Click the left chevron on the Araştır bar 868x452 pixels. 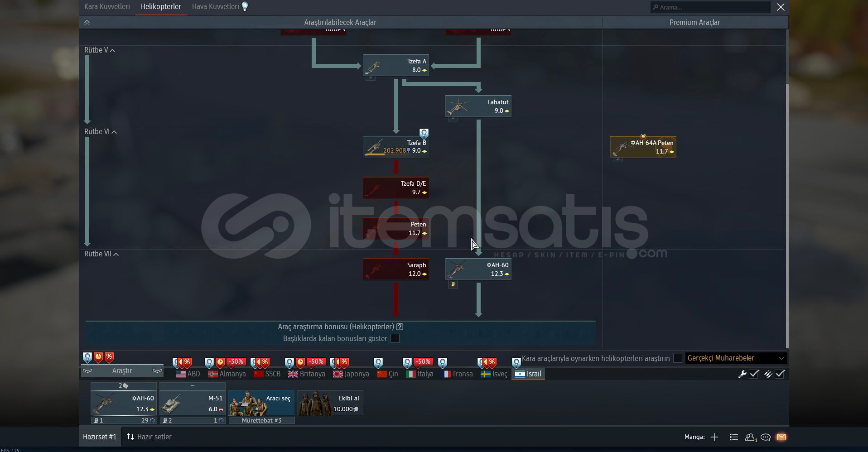(87, 371)
